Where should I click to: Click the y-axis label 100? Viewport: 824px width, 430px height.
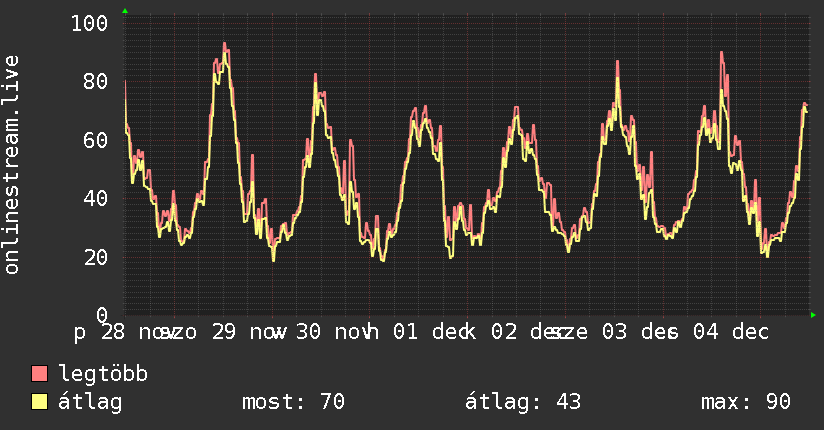[x=89, y=23]
